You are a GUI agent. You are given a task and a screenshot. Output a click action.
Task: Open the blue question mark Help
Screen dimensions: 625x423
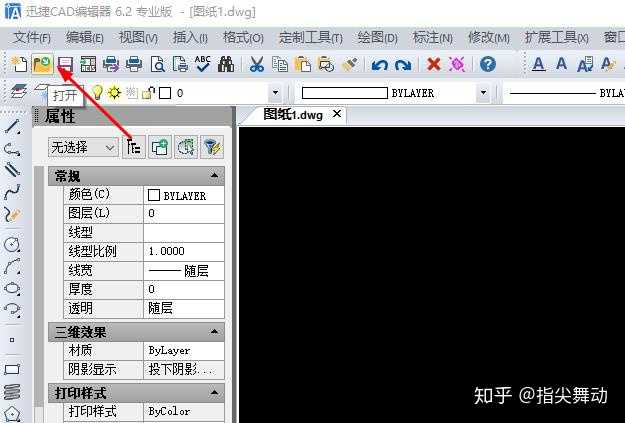pyautogui.click(x=488, y=64)
